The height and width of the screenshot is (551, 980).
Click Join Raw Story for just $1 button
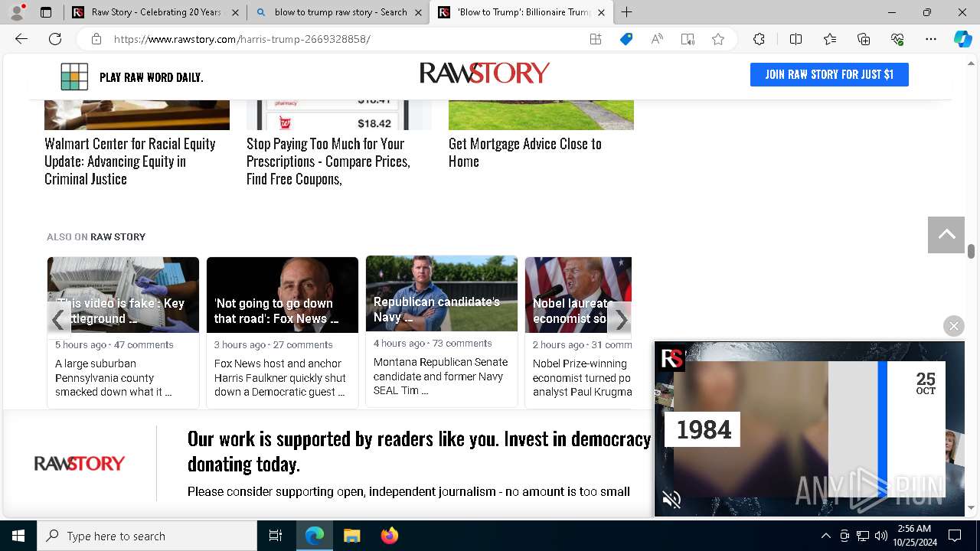(829, 74)
